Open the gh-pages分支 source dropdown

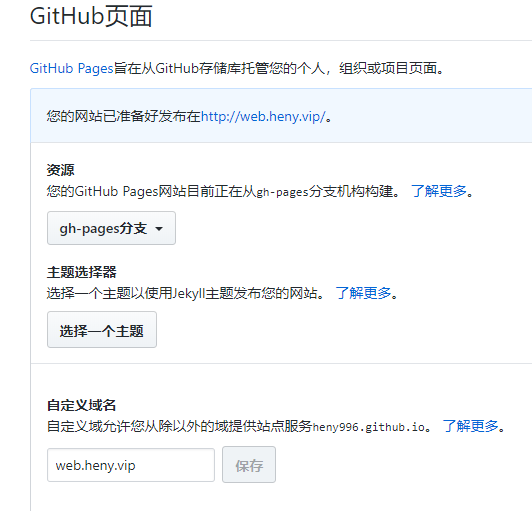coord(111,228)
